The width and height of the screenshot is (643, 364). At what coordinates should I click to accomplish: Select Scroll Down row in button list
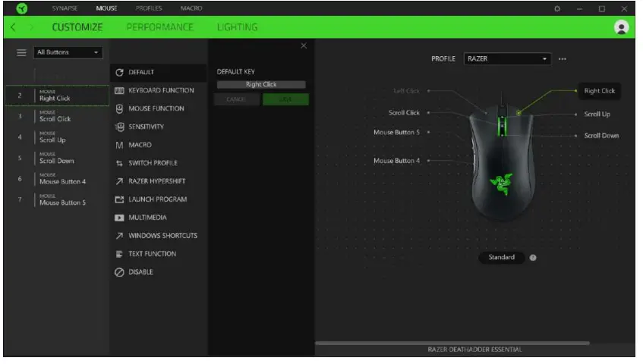[x=57, y=158]
